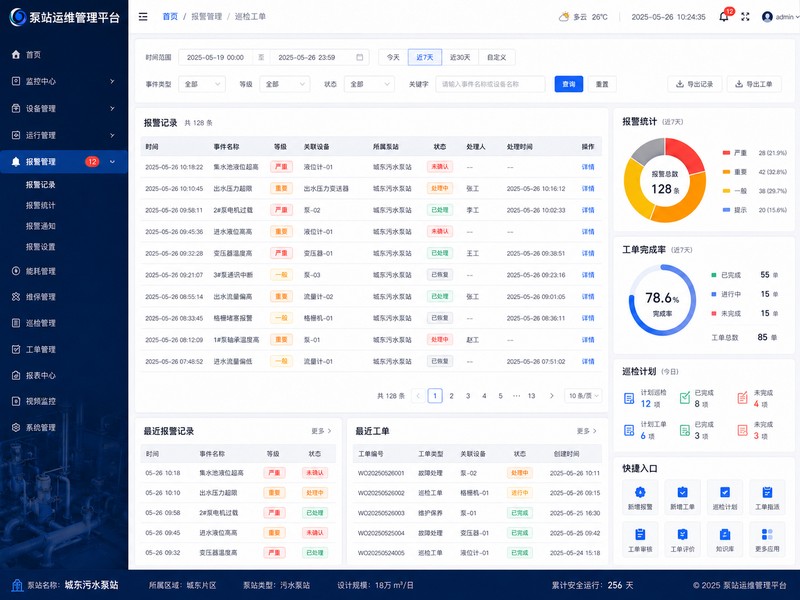The height and width of the screenshot is (600, 800).
Task: Click the 巡检管理 sidebar icon
Action: click(x=16, y=323)
